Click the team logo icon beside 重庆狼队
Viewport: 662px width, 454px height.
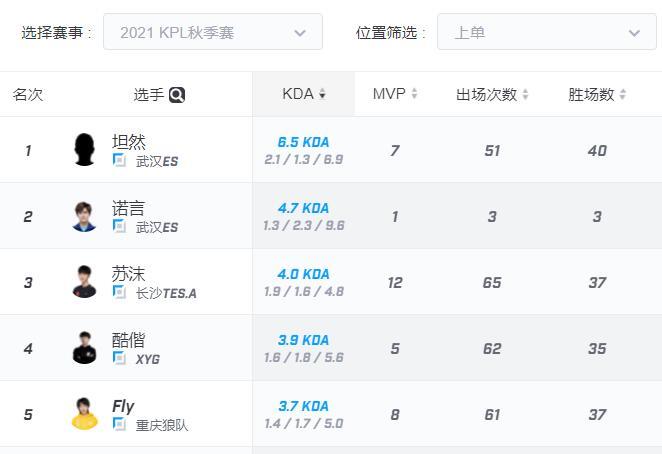(120, 424)
